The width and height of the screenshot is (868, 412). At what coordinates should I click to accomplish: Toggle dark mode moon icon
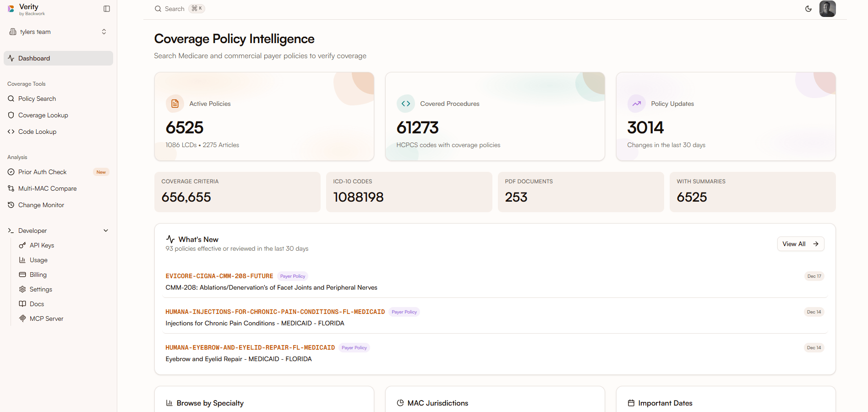(x=808, y=9)
